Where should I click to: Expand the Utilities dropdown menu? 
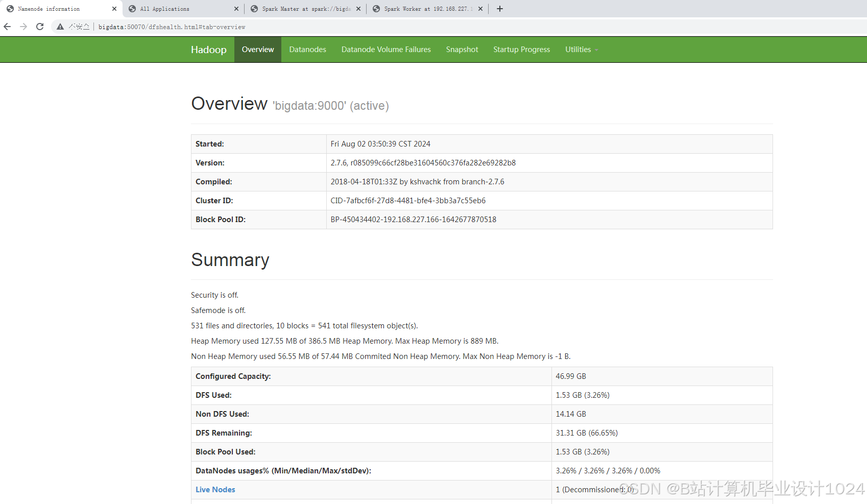tap(582, 50)
